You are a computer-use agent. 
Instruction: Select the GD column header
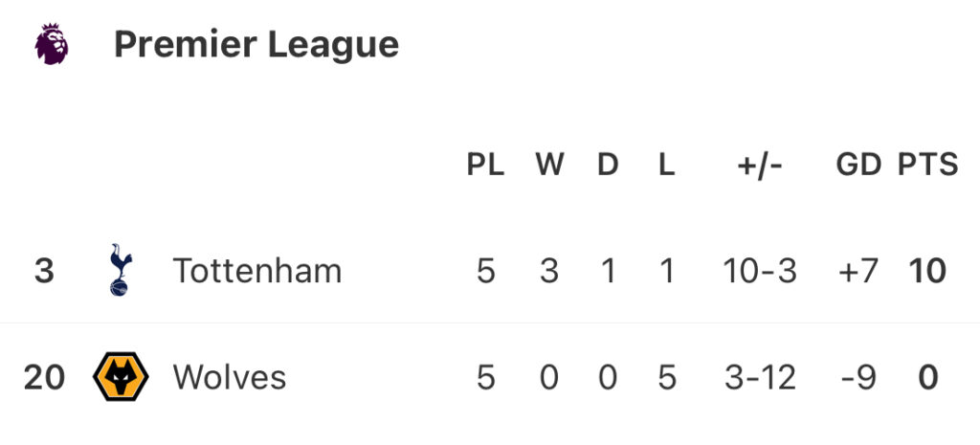pos(858,165)
